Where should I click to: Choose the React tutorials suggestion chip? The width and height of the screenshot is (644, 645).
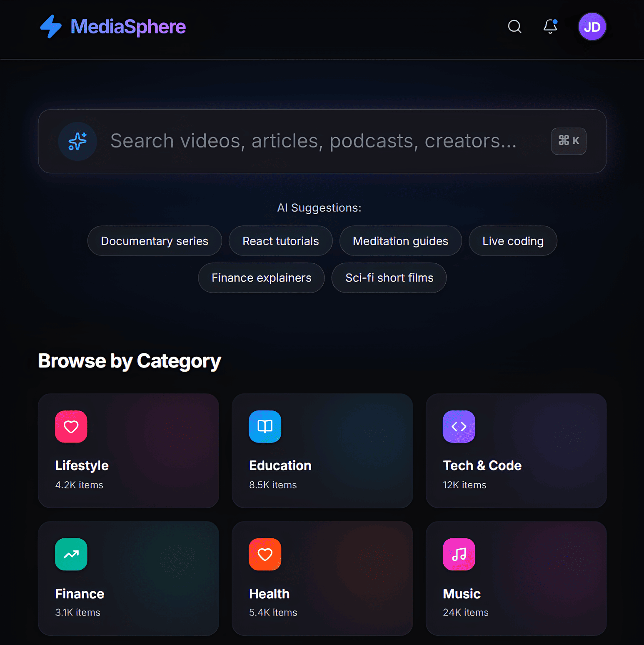point(280,241)
